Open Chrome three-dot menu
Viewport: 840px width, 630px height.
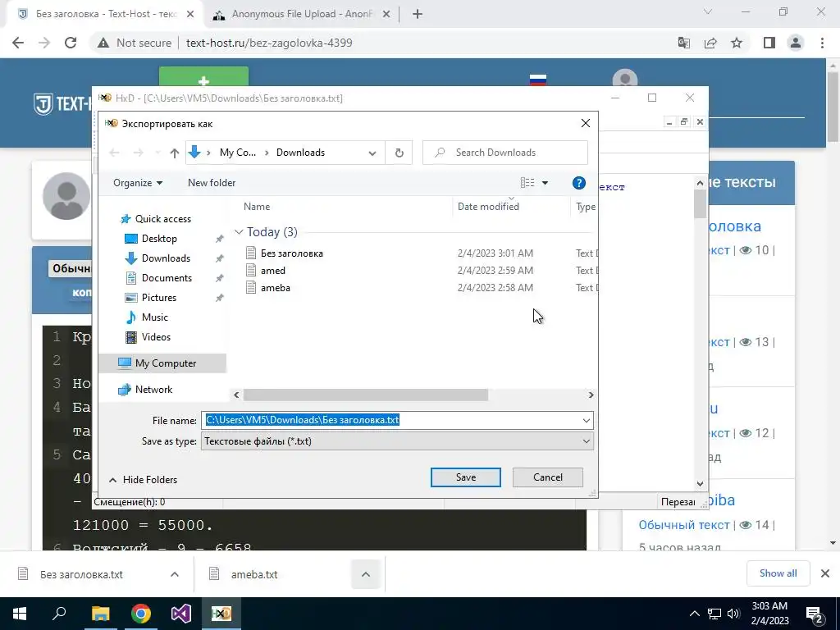coord(822,43)
